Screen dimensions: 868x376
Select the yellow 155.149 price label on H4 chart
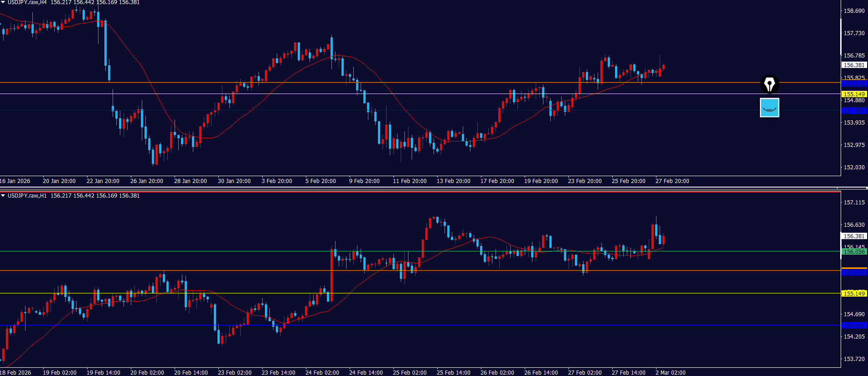[x=854, y=94]
